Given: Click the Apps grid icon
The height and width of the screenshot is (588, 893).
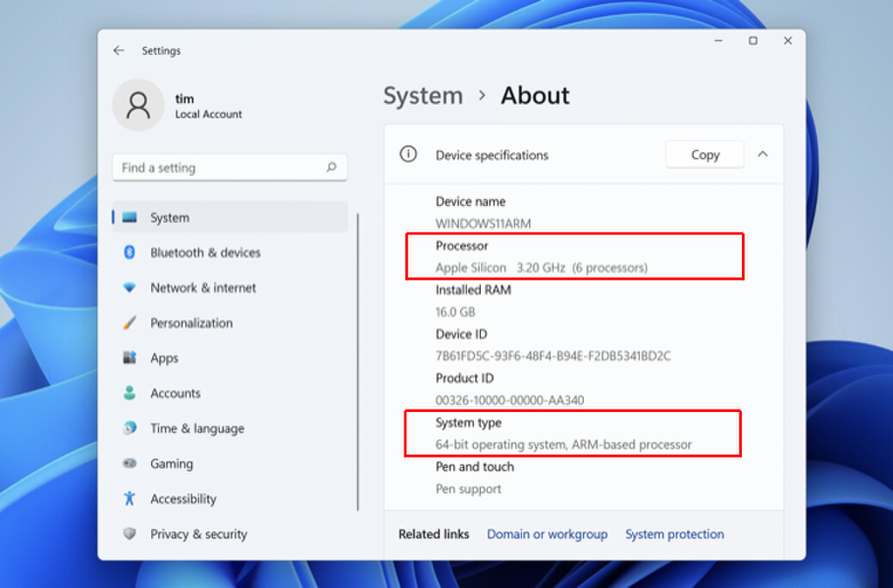Looking at the screenshot, I should click(x=130, y=357).
